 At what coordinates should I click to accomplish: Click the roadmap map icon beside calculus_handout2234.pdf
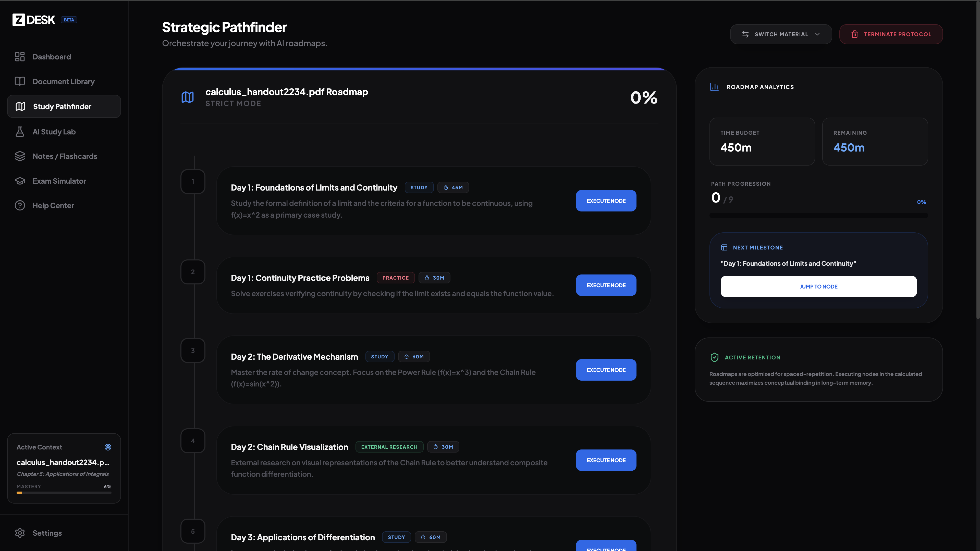(x=188, y=97)
